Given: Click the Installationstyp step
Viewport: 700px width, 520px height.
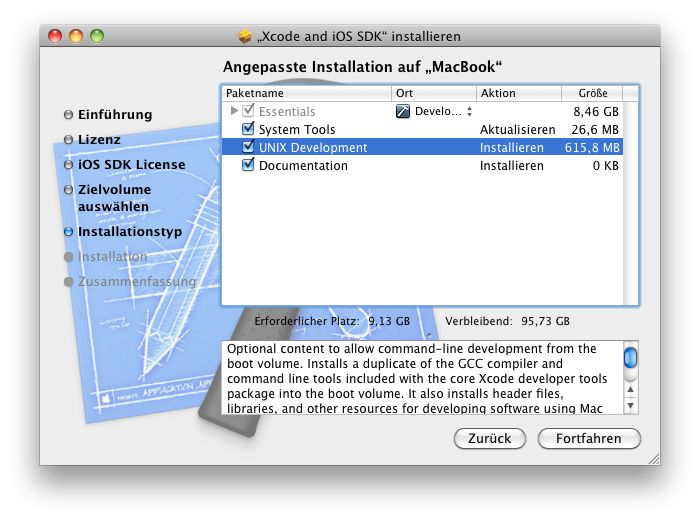Looking at the screenshot, I should (x=130, y=232).
